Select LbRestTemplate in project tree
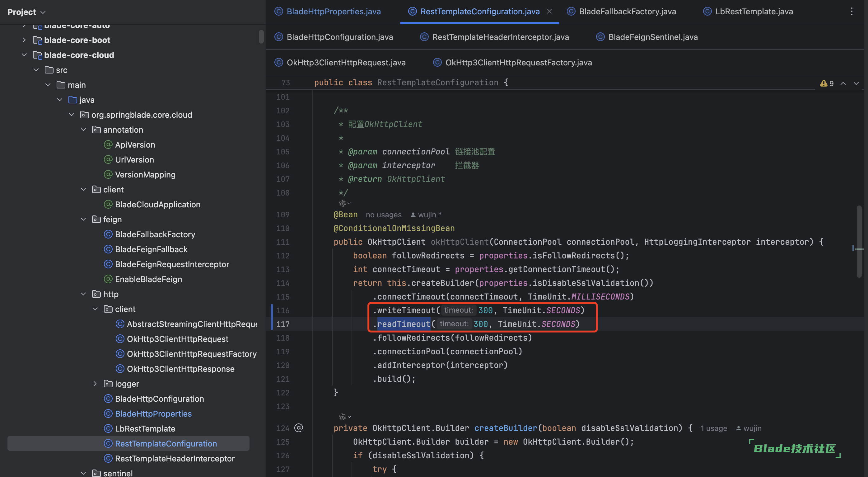 [x=140, y=428]
